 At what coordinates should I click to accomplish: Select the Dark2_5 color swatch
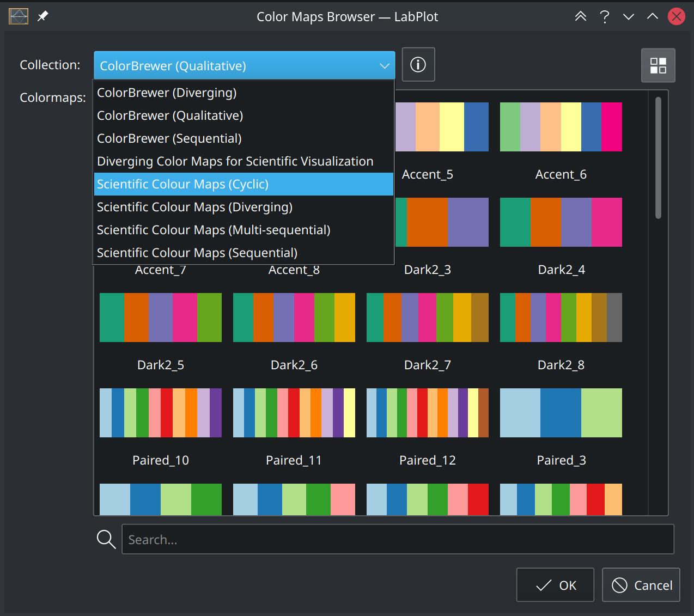point(160,318)
